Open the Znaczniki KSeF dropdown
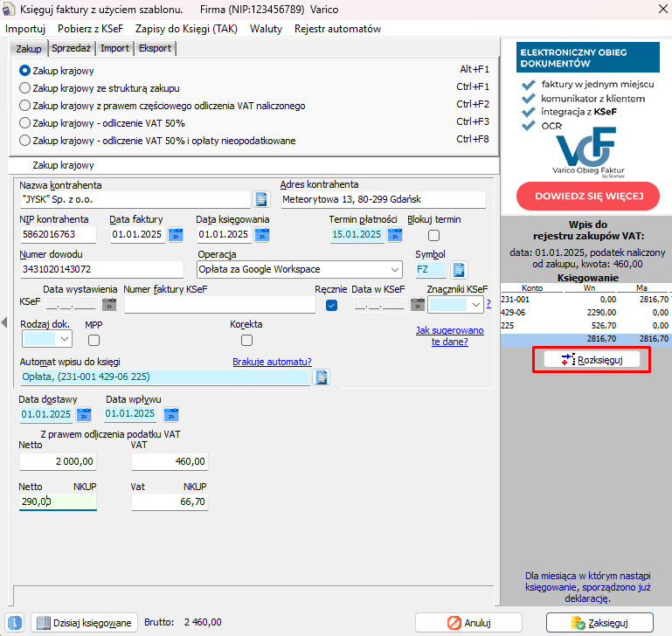 475,305
